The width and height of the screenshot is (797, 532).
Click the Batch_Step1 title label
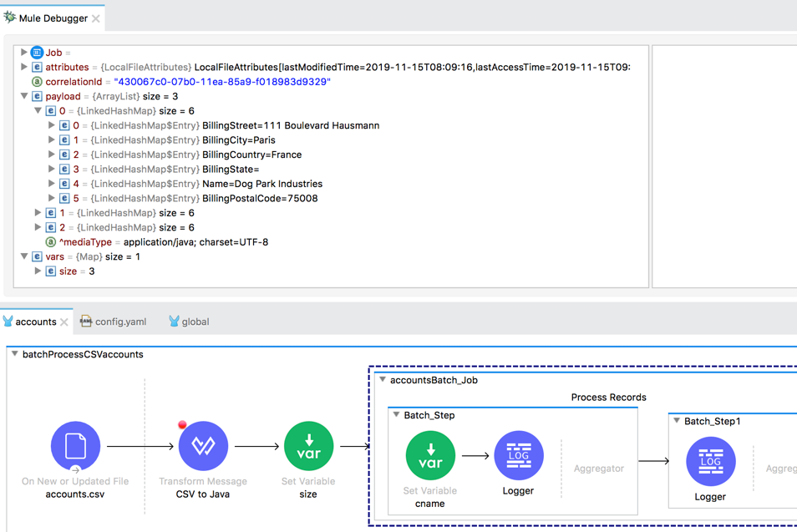point(712,421)
